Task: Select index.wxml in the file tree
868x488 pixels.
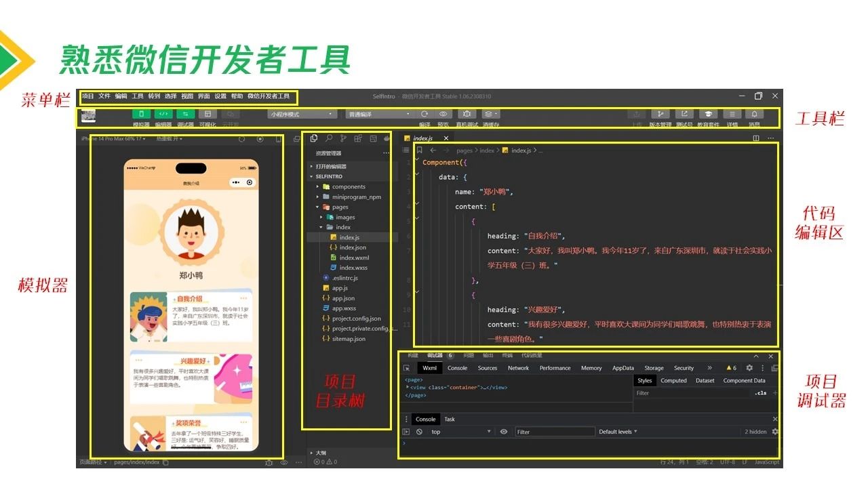Action: (x=349, y=258)
